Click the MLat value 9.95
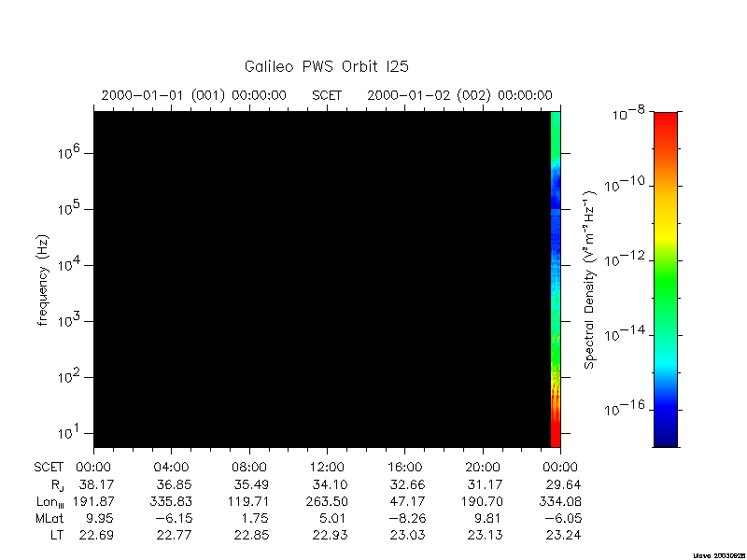 (100, 518)
